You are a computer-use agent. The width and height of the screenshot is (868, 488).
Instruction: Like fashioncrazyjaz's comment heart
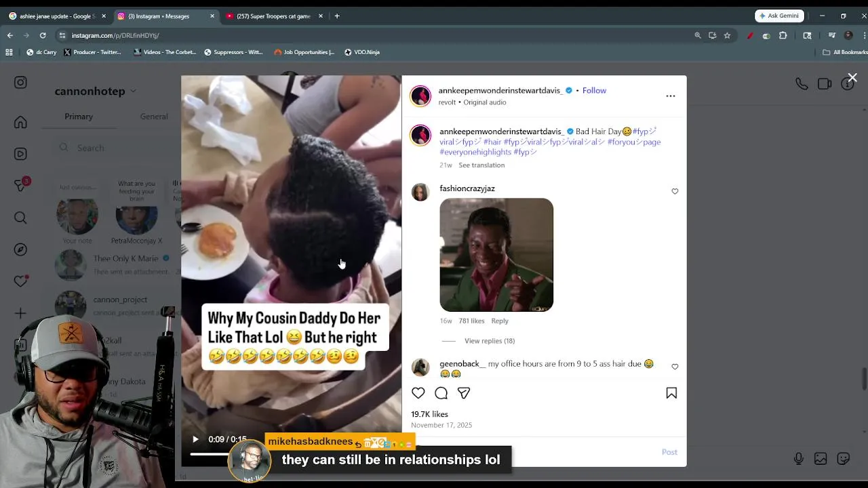[x=675, y=192]
